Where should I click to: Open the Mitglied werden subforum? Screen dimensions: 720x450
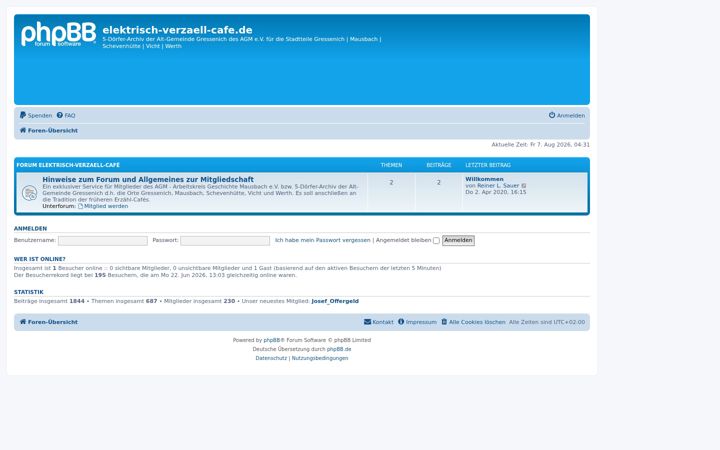(x=106, y=206)
